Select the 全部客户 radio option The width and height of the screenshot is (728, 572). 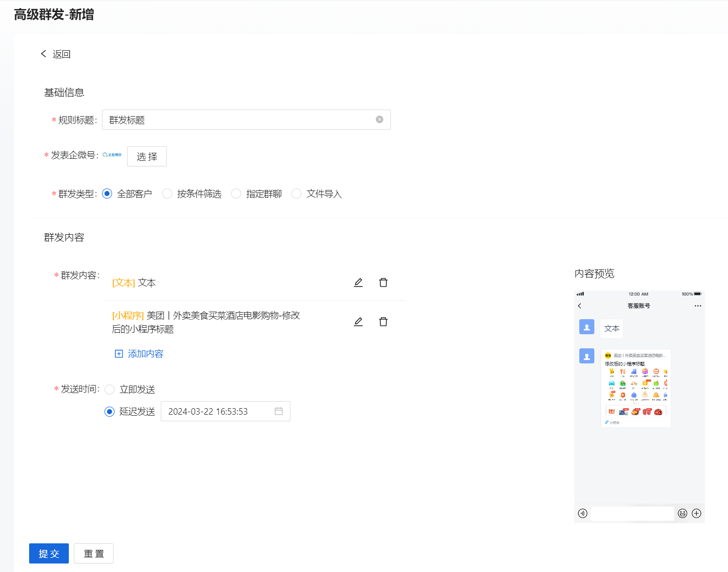point(107,194)
